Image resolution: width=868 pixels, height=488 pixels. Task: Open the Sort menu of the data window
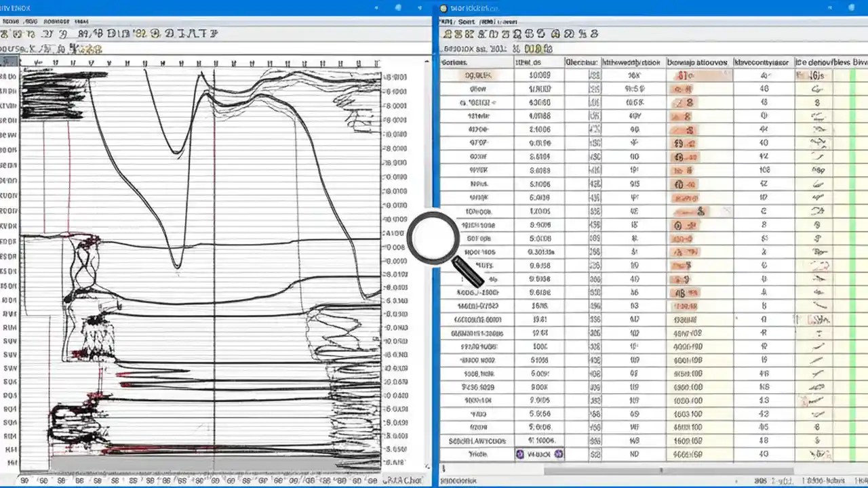(x=467, y=22)
